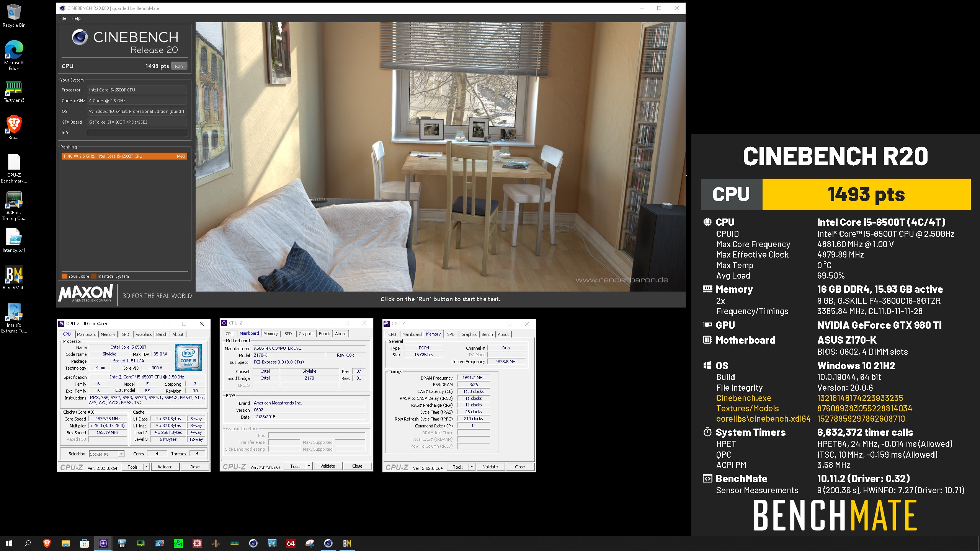980x551 pixels.
Task: Click Validate in the Memory CPU-Z window
Action: 490,467
